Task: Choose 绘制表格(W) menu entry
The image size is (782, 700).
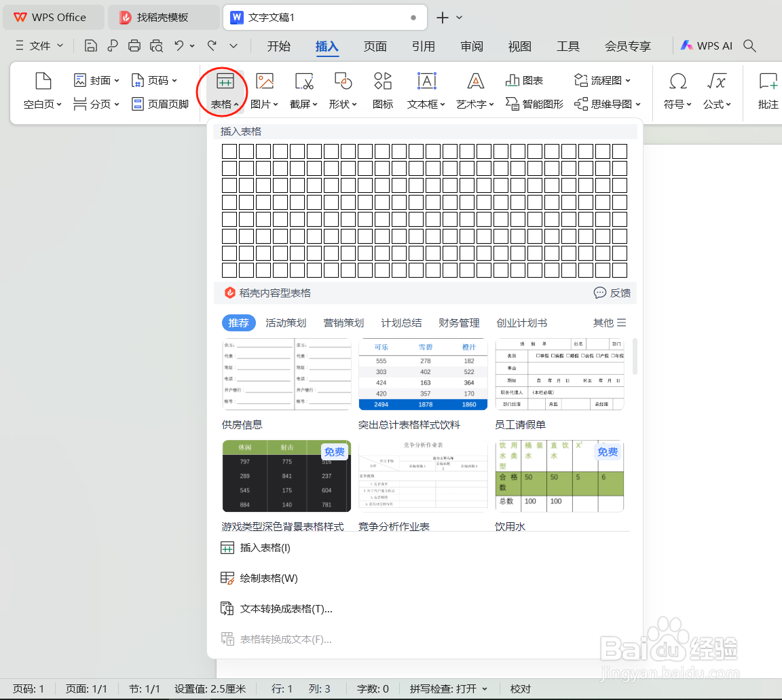Action: (x=259, y=578)
